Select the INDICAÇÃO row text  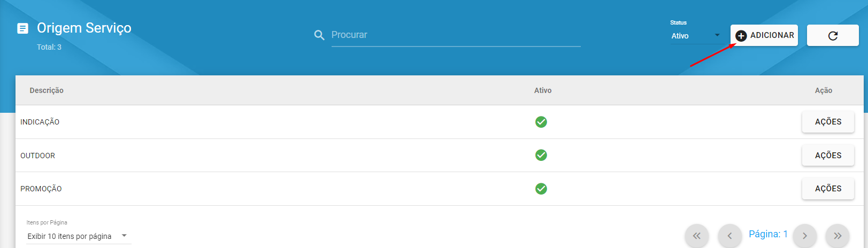tap(40, 122)
